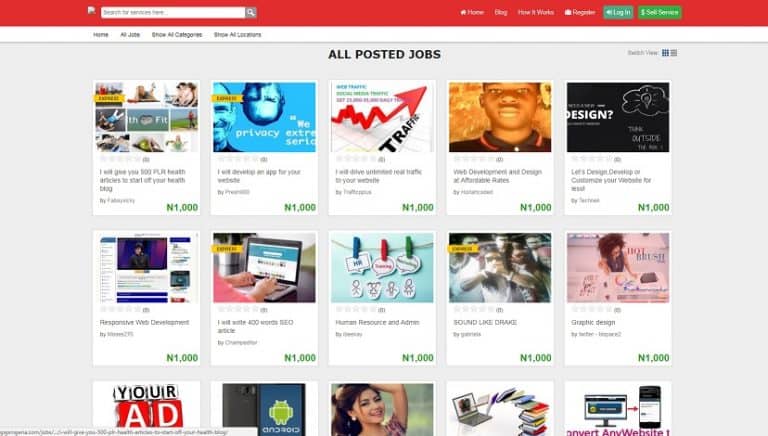Viewport: 768px width, 436px height.
Task: Open the SOUND LIKE DRAKE job title
Action: point(485,322)
